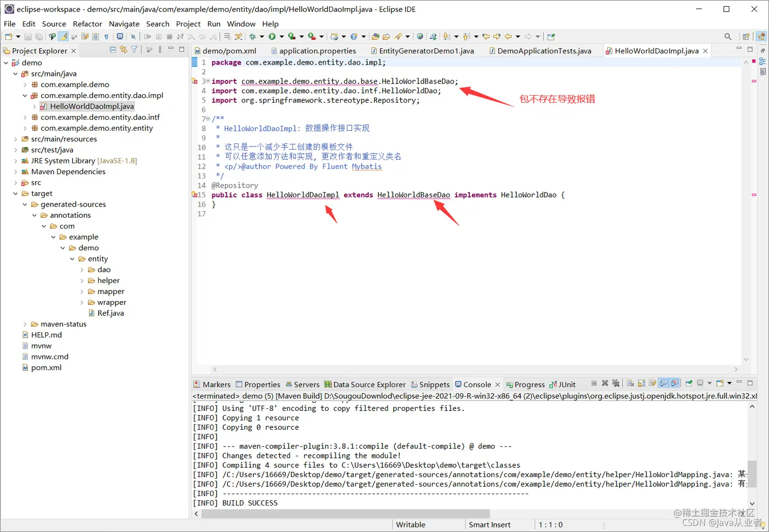This screenshot has width=769, height=532.
Task: Click the Console horizontal scrollbar thumb
Action: coord(346,514)
